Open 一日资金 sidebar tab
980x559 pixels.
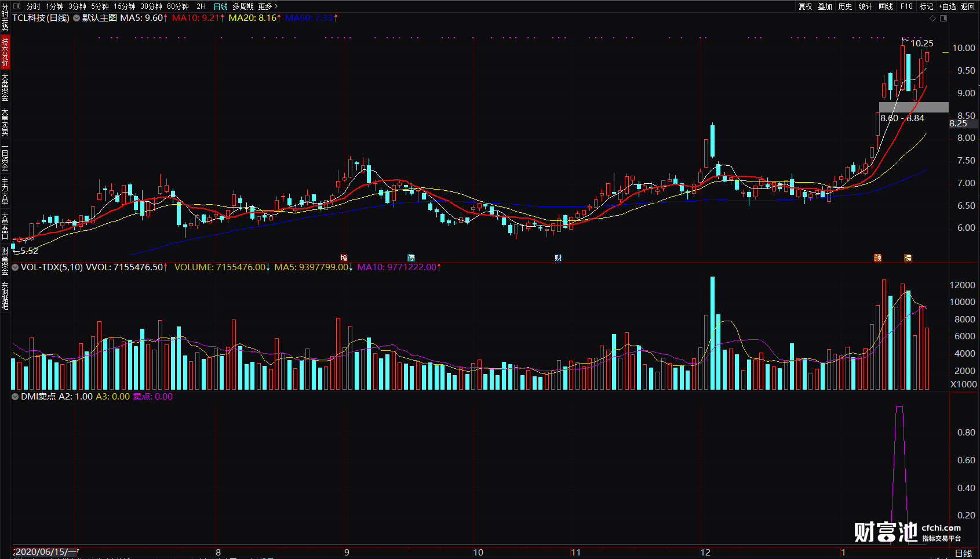[x=5, y=157]
